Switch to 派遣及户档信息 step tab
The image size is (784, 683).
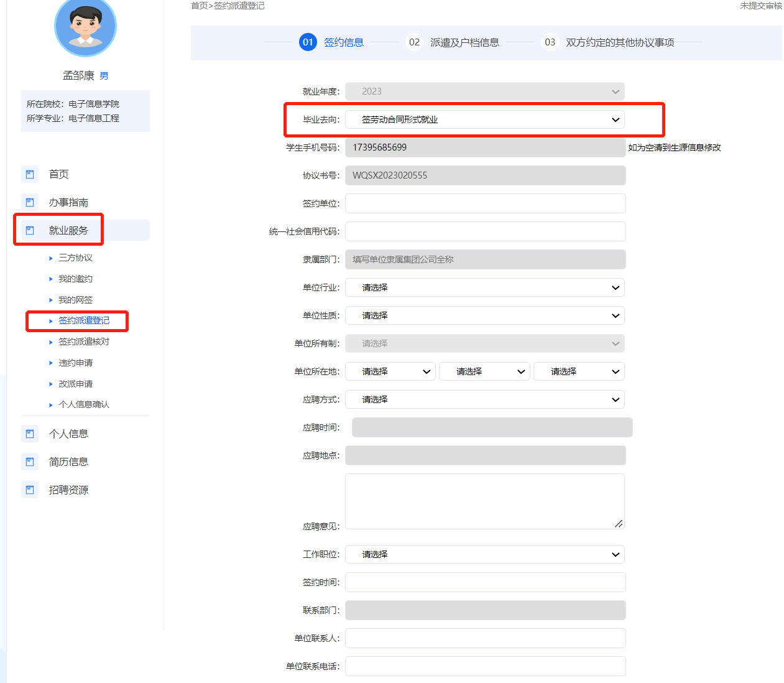click(464, 42)
